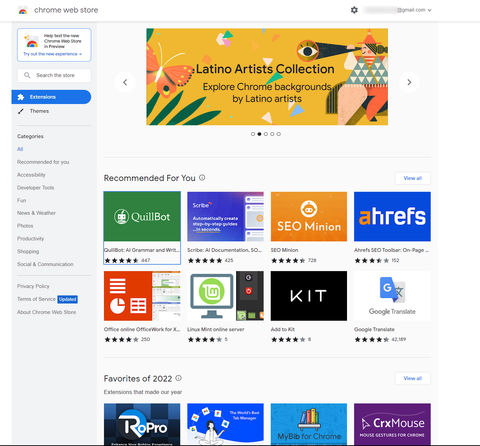This screenshot has height=446, width=480.
Task: Click the magnifier search icon
Action: click(27, 75)
